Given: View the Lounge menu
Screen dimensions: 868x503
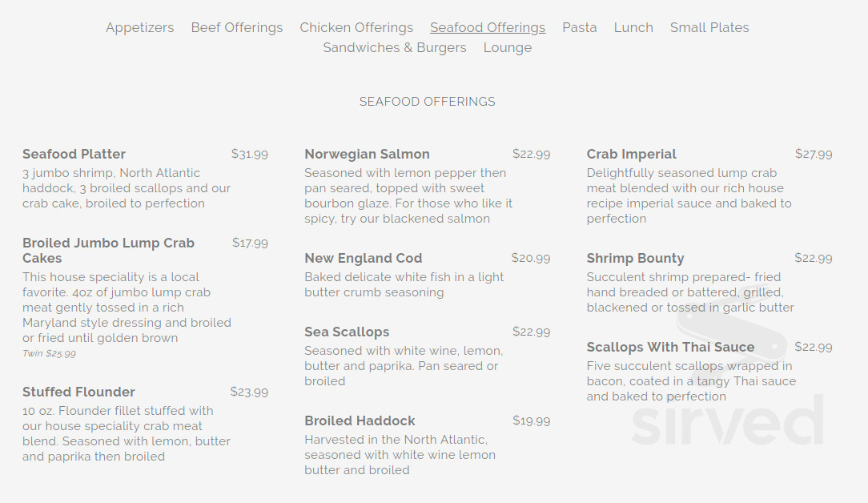Looking at the screenshot, I should point(508,48).
